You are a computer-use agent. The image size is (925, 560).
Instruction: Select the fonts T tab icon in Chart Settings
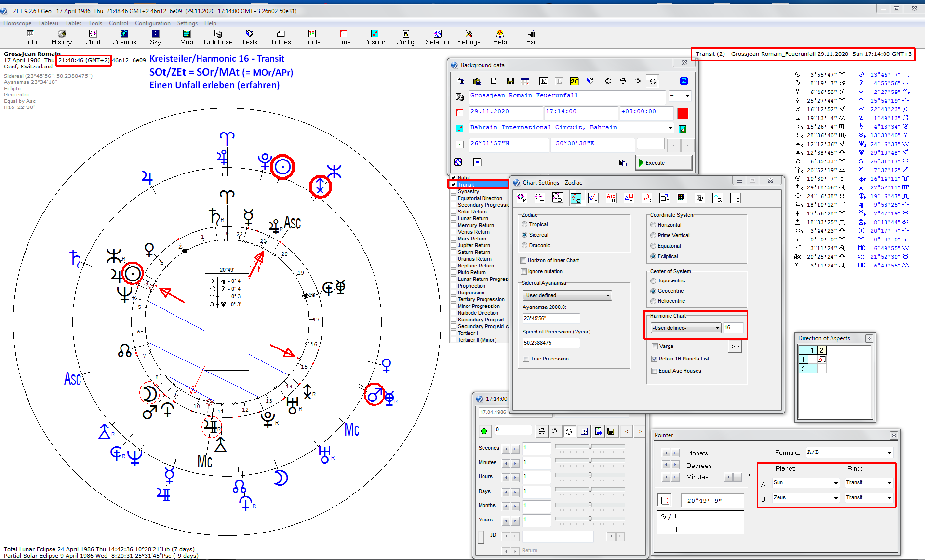point(700,198)
